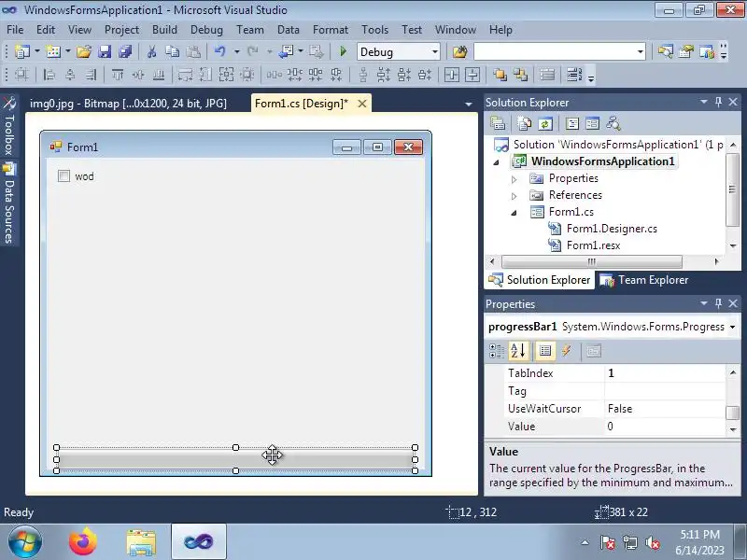Screen dimensions: 747x560
Task: Click the Send to Back icon
Action: 521,75
